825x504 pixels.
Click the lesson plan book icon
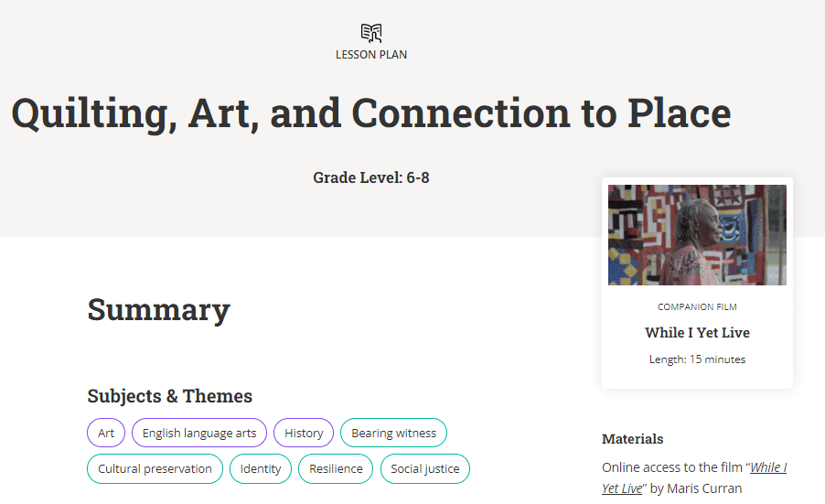click(x=371, y=33)
